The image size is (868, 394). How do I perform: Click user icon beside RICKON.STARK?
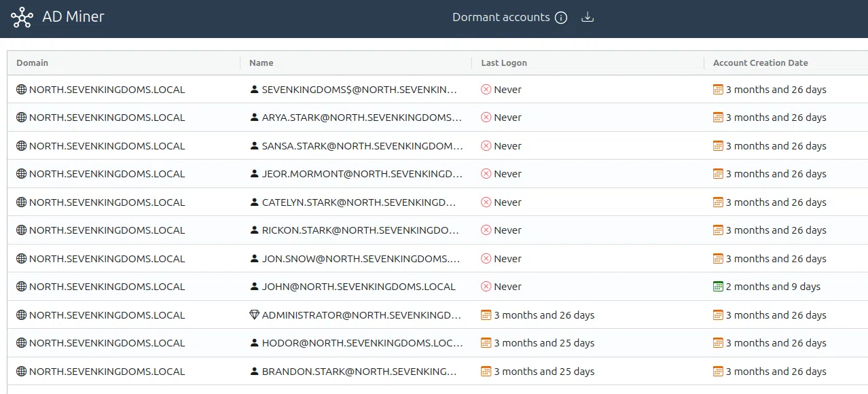(x=255, y=230)
